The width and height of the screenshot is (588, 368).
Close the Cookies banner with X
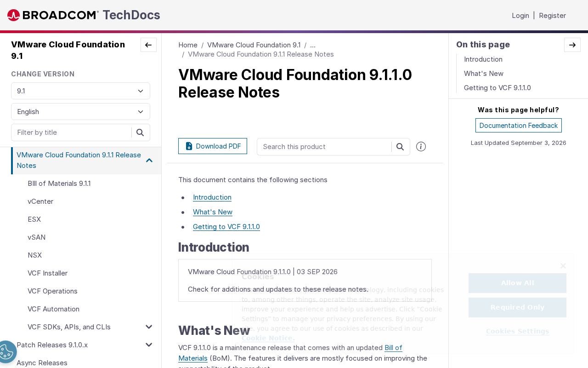click(563, 266)
